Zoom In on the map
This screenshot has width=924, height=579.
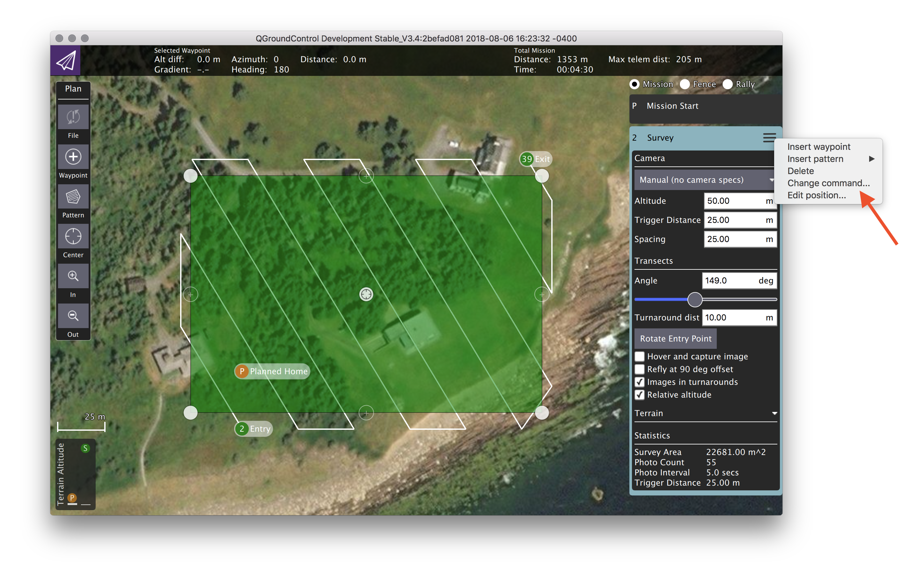(x=73, y=276)
